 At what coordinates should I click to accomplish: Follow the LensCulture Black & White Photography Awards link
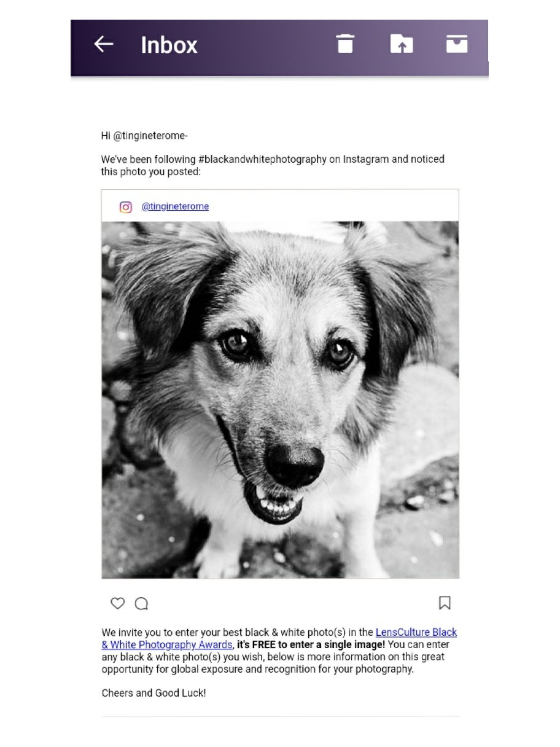coord(279,638)
